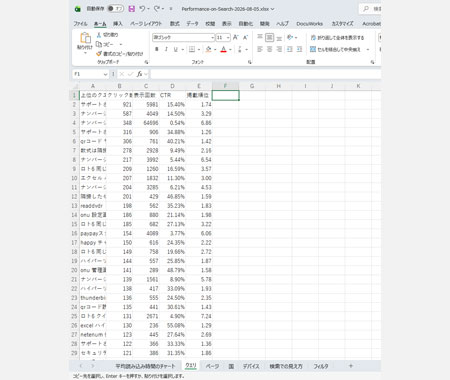Click the Copy icon in the Clipboard group
Screen dimensions: 450x380
[99, 44]
